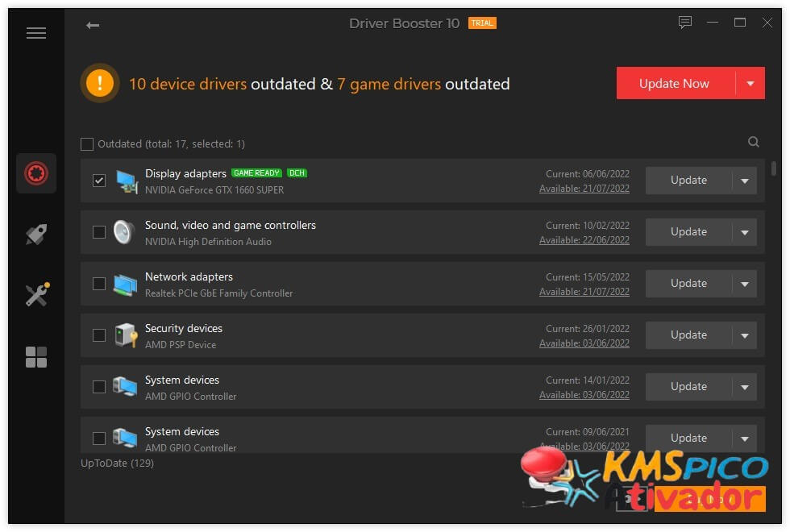Click the Realtek PCIe GbE Family Controller text
This screenshot has height=532, width=790.
[218, 293]
